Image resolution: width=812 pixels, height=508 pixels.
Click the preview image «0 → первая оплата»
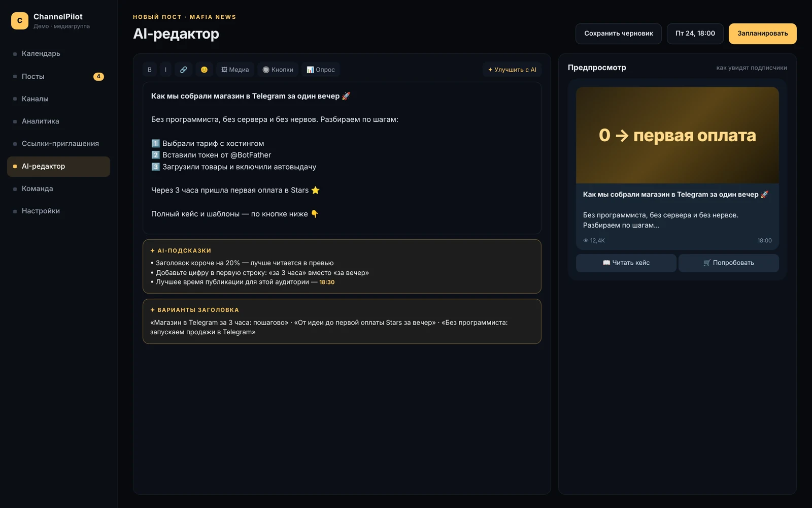click(x=677, y=135)
